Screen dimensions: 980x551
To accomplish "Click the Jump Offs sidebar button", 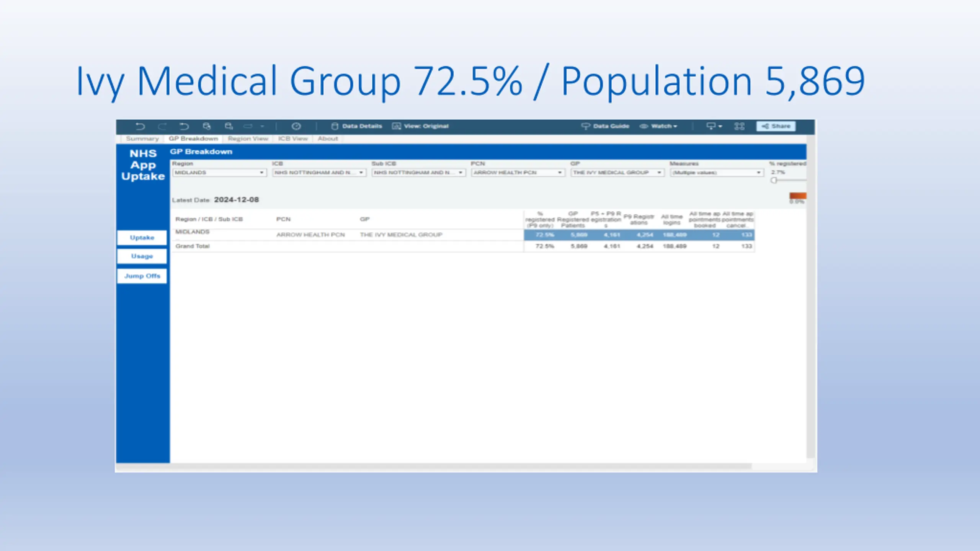I will tap(142, 276).
